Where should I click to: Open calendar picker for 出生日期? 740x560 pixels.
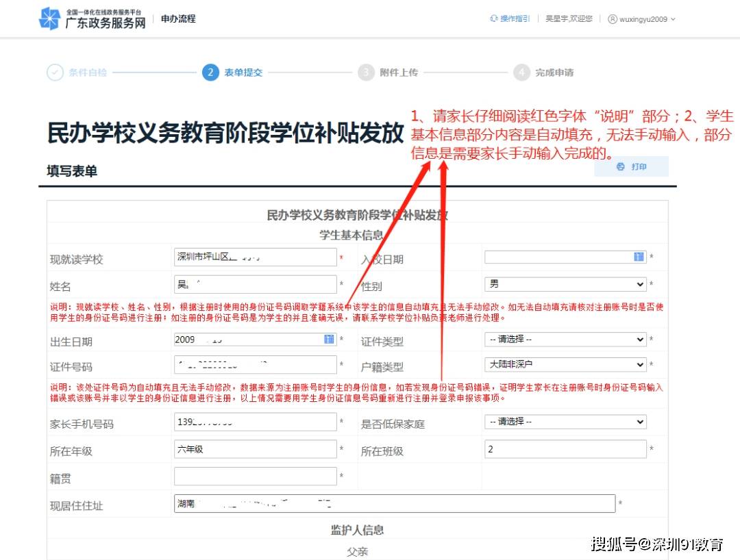329,339
